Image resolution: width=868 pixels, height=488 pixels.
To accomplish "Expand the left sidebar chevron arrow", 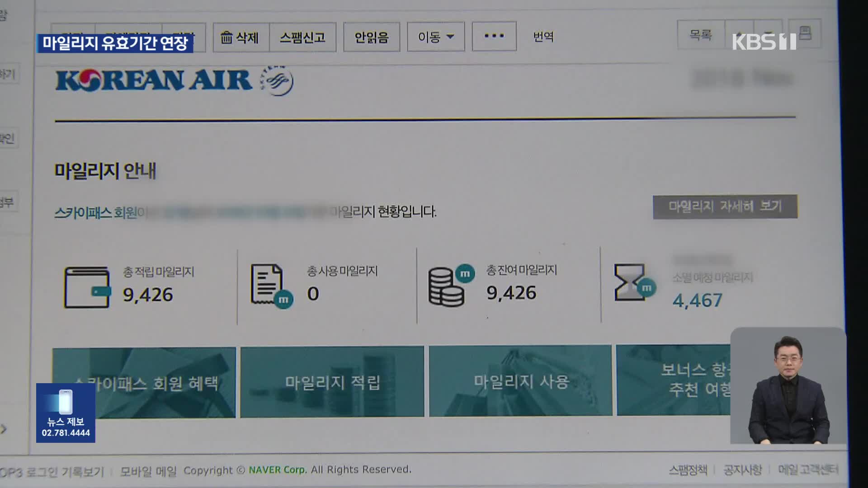I will click(x=4, y=429).
